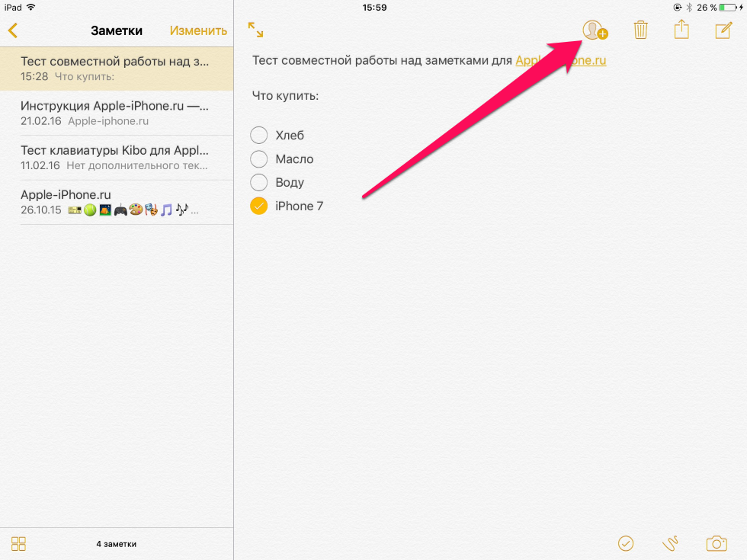
Task: Uncheck the iPhone 7 item
Action: (259, 206)
